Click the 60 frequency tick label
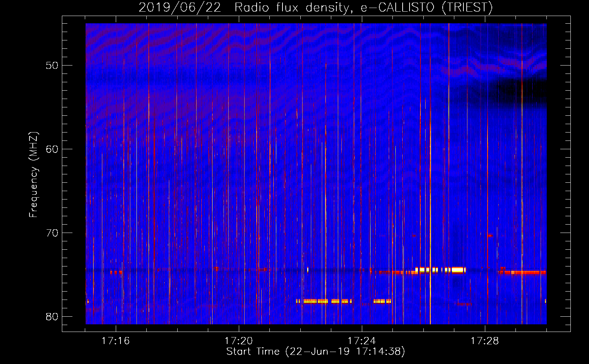This screenshot has height=364, width=589. click(x=52, y=149)
